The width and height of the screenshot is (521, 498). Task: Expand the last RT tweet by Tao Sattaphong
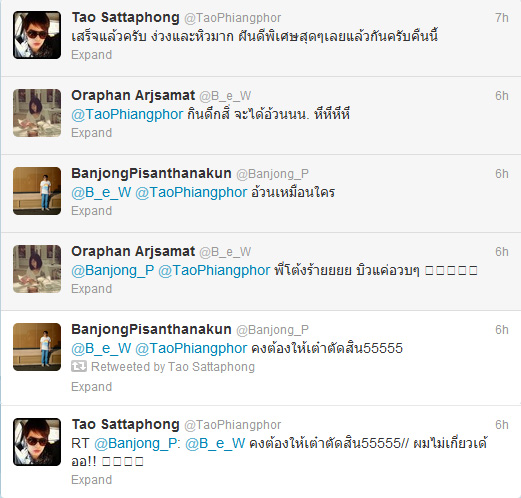[x=92, y=480]
